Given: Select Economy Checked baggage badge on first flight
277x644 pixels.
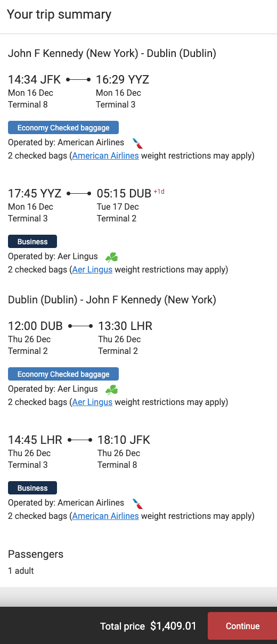Looking at the screenshot, I should click(x=63, y=128).
